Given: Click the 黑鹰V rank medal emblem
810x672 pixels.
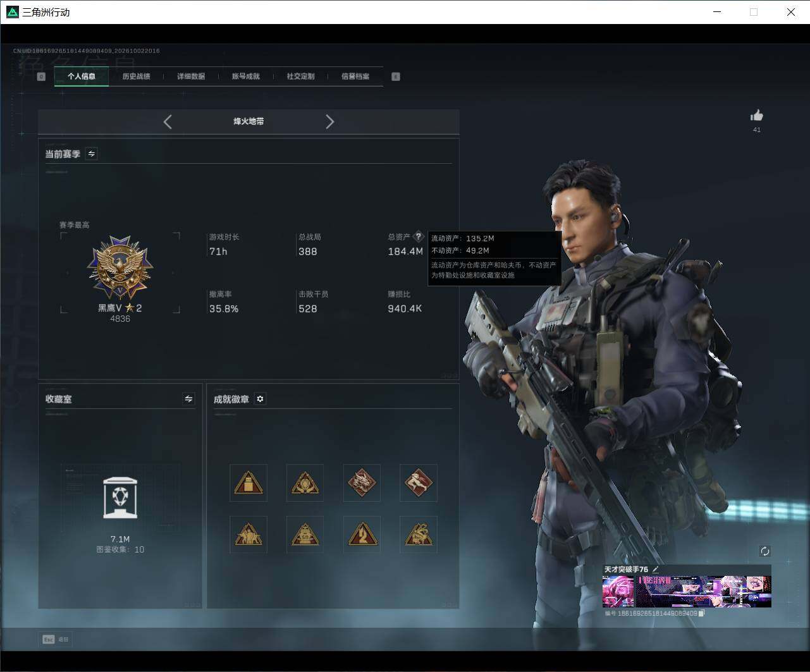Looking at the screenshot, I should pos(120,268).
